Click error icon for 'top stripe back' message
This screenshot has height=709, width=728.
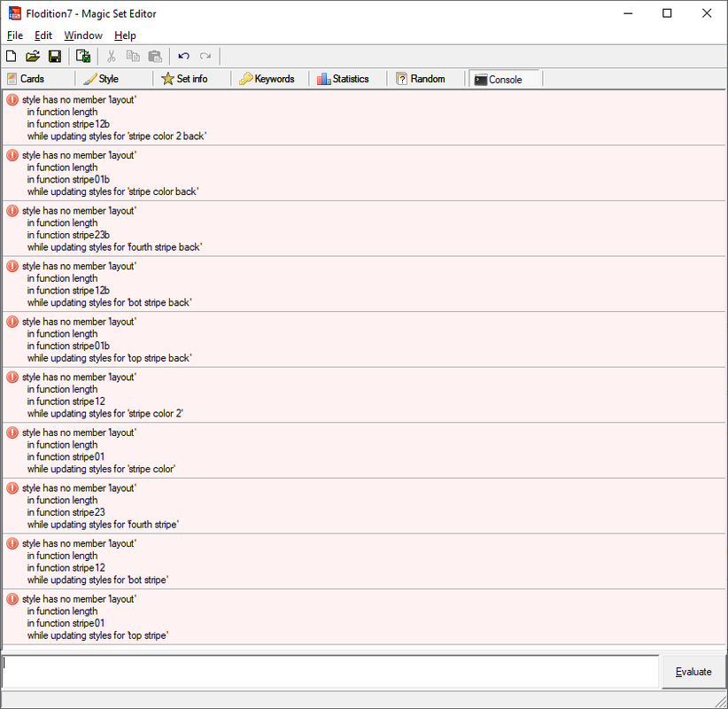click(x=12, y=322)
